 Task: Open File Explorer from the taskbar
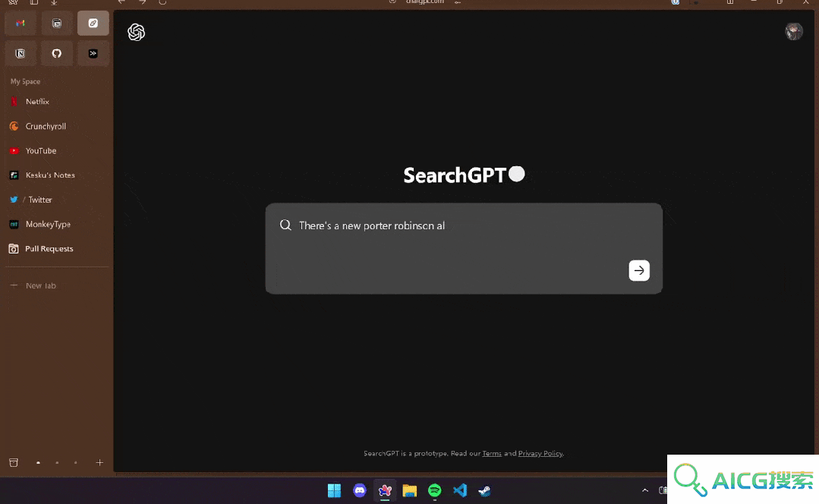[x=410, y=490]
